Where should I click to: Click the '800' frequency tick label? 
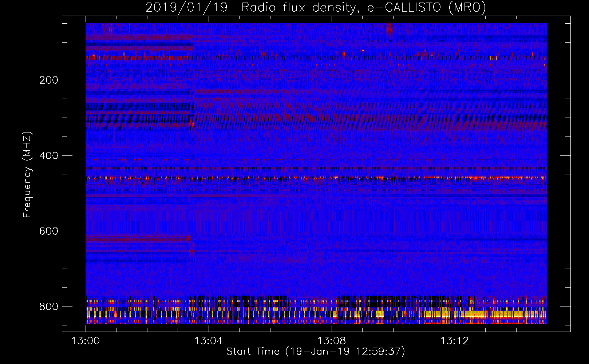(49, 306)
